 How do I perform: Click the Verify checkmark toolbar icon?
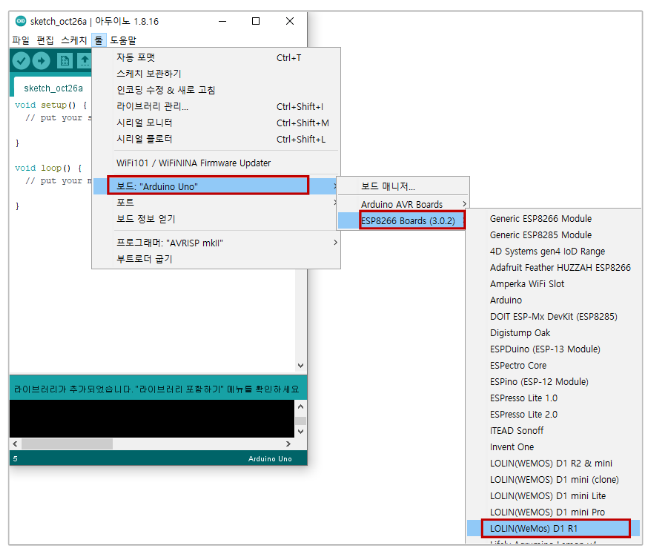[21, 61]
